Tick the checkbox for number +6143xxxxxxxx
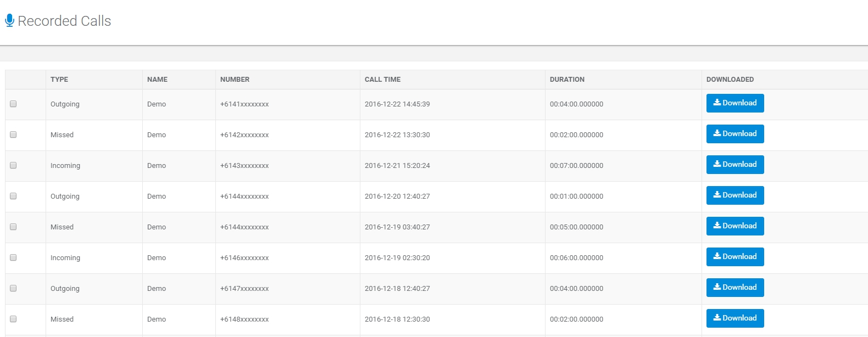The height and width of the screenshot is (337, 868). pyautogui.click(x=13, y=165)
